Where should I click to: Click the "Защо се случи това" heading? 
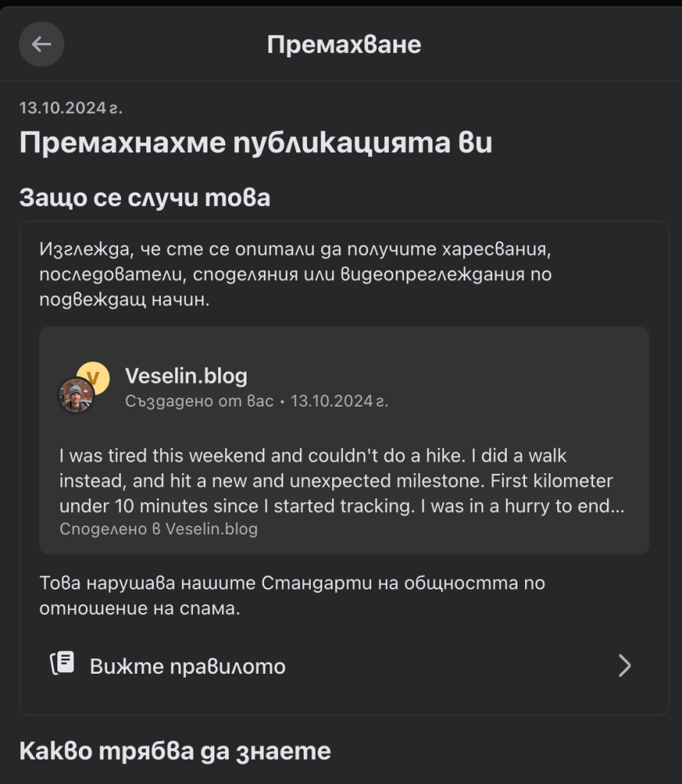pos(145,198)
